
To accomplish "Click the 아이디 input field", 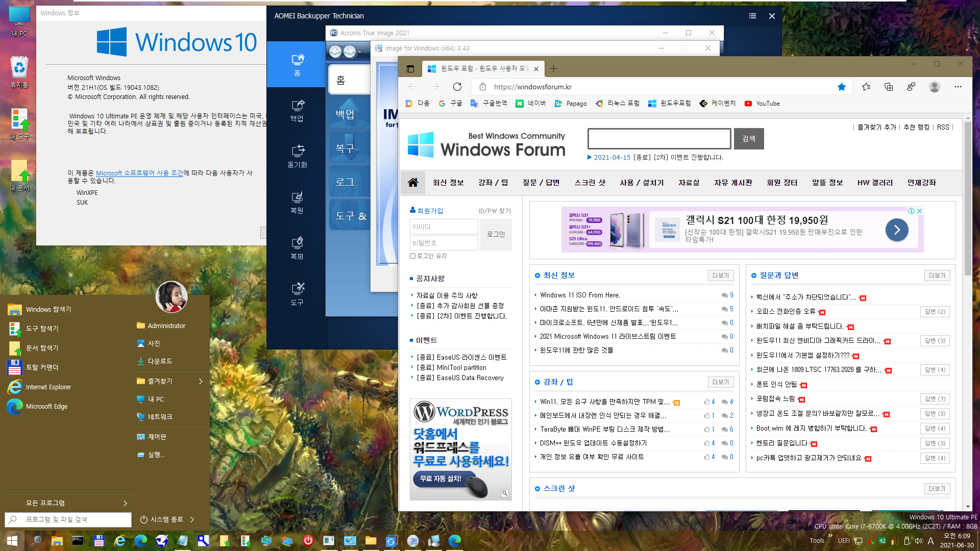I will [x=444, y=227].
